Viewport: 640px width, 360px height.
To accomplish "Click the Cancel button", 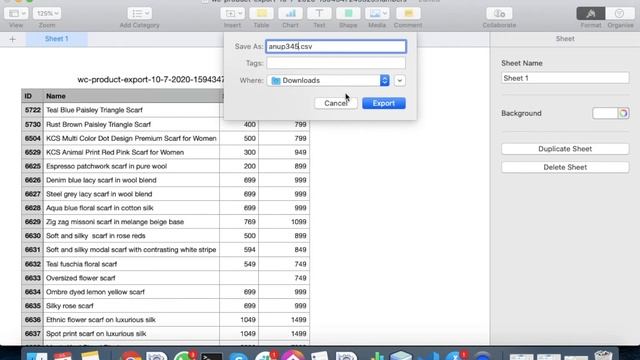I will 336,103.
